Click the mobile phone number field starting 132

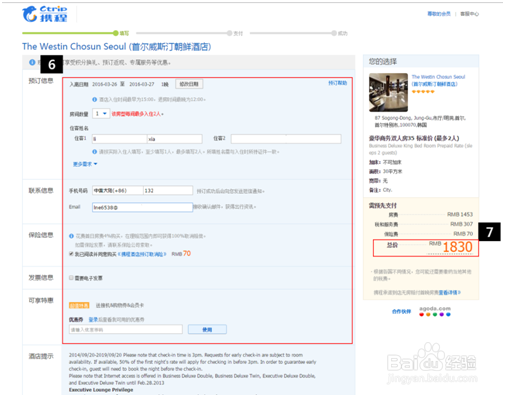(168, 190)
